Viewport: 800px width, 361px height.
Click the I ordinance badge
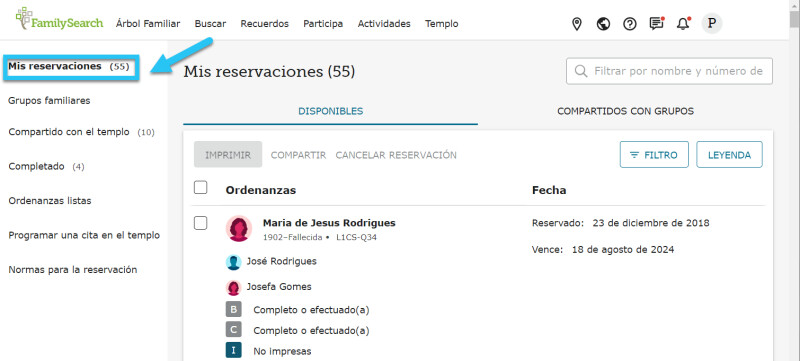click(x=234, y=351)
